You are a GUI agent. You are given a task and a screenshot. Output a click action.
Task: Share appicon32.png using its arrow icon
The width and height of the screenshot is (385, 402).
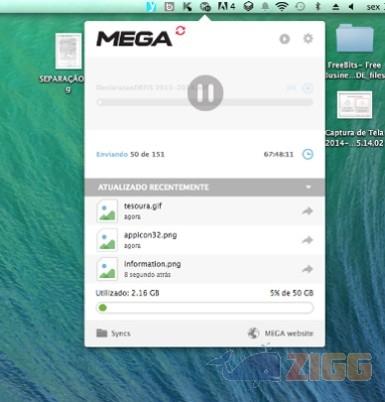tap(307, 240)
